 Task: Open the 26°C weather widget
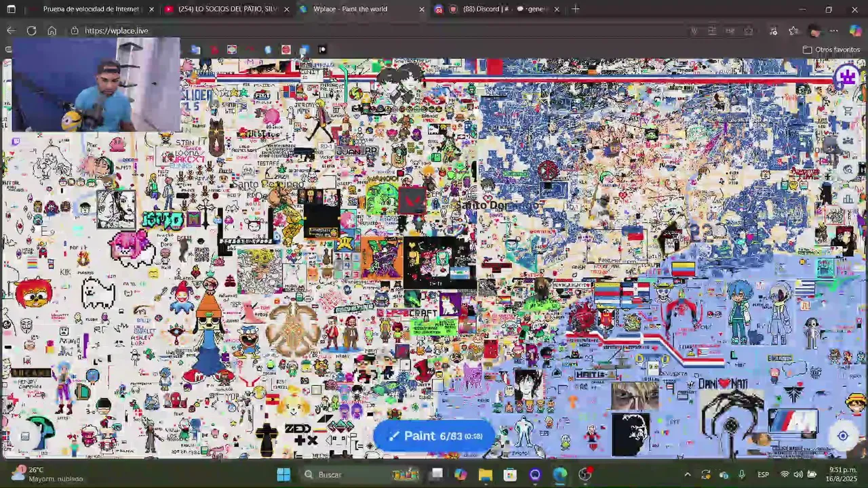(x=46, y=474)
